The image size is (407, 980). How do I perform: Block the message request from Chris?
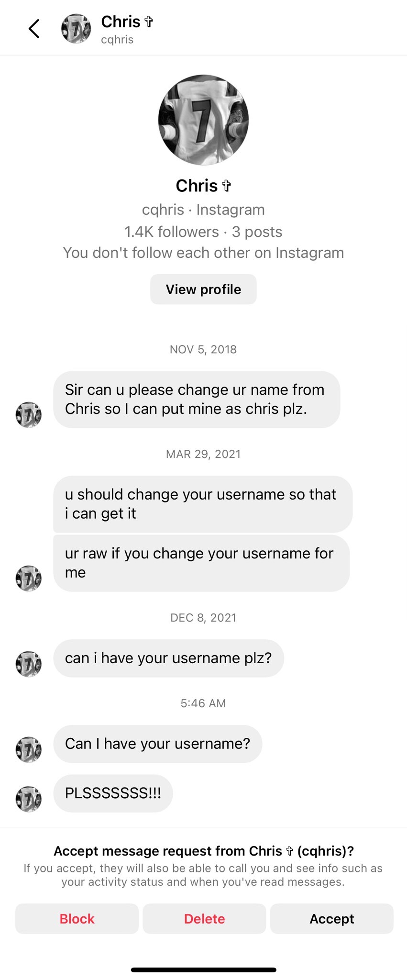77,918
